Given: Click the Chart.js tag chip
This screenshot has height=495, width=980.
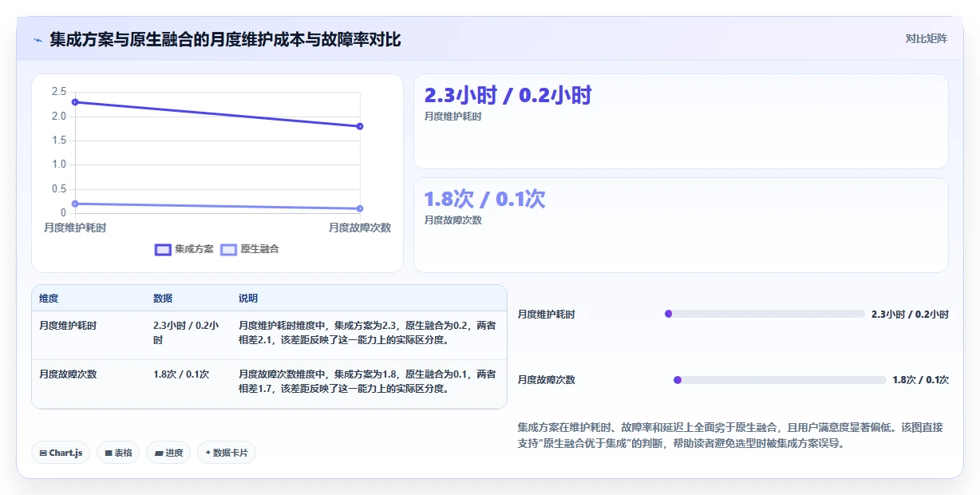Looking at the screenshot, I should (x=61, y=453).
